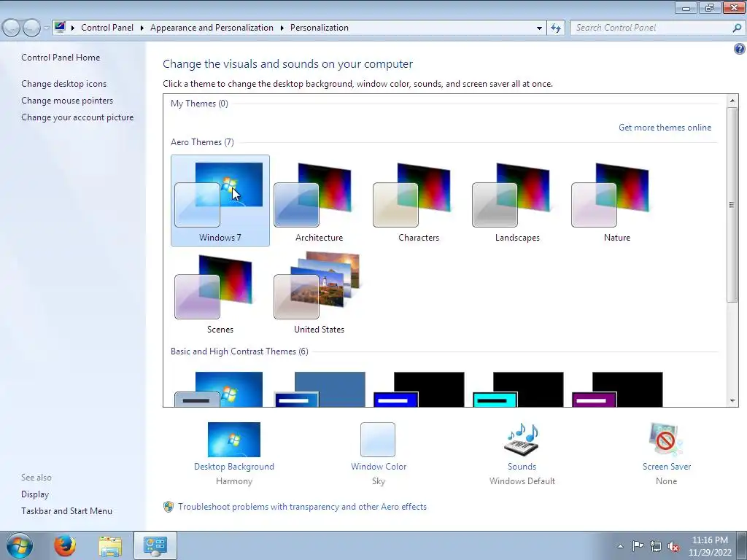Select the Windows 7 Basic theme

220,389
